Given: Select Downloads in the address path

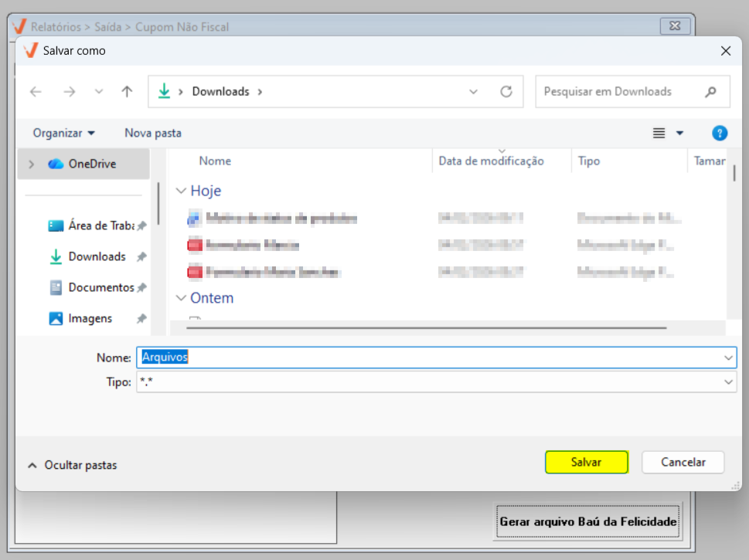Looking at the screenshot, I should click(221, 91).
